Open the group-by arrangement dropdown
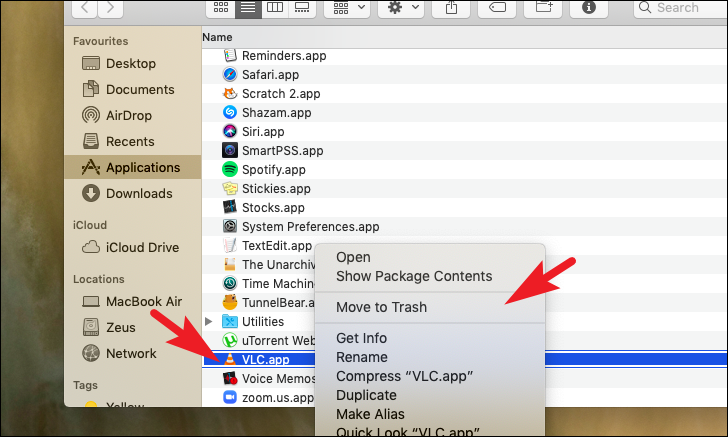728x437 pixels. 347,8
